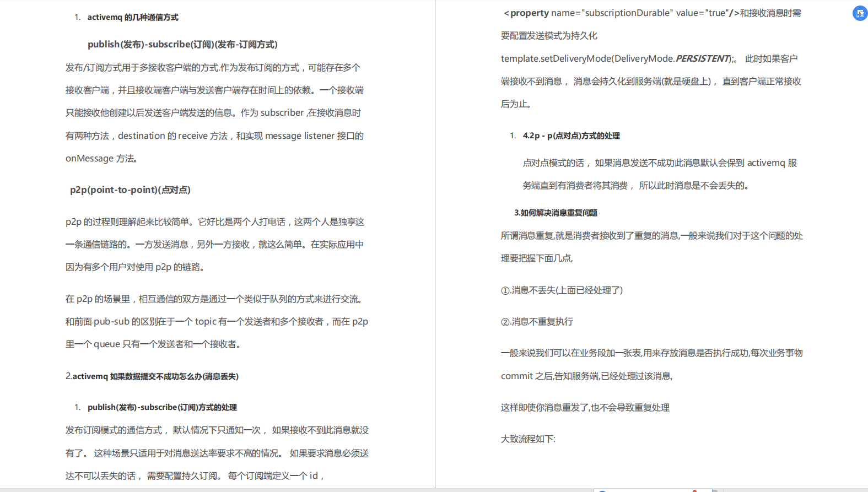Click line starting "达不可以丢失的话"

click(x=195, y=475)
